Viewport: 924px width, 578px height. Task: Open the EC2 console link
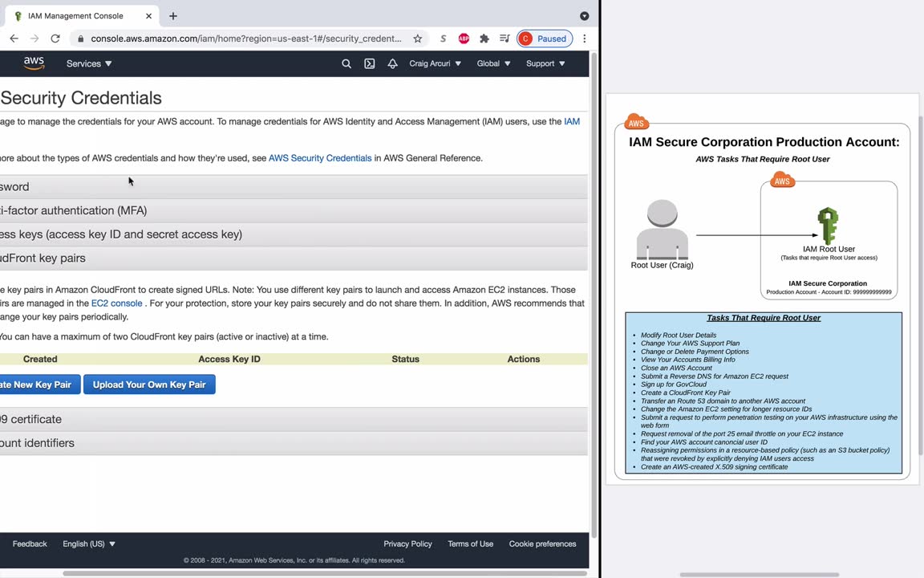tap(116, 303)
